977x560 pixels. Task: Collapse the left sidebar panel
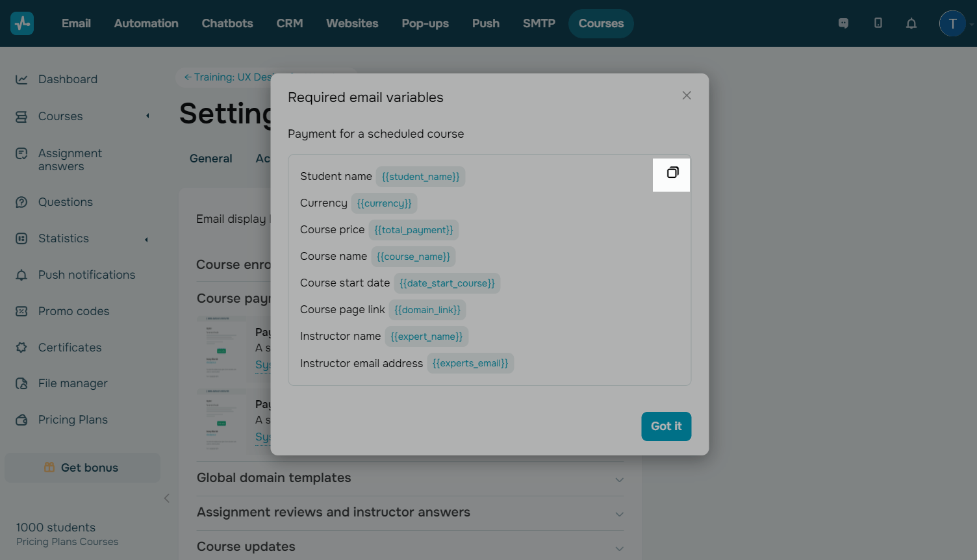point(167,498)
